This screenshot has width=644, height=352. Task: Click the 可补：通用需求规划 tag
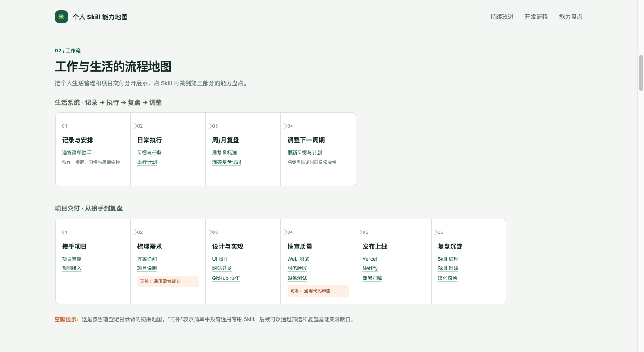pos(168,282)
